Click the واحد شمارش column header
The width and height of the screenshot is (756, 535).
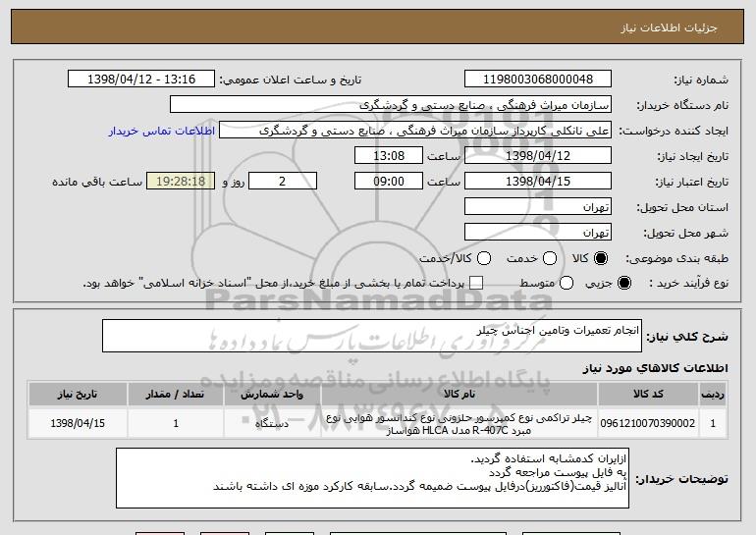point(272,395)
